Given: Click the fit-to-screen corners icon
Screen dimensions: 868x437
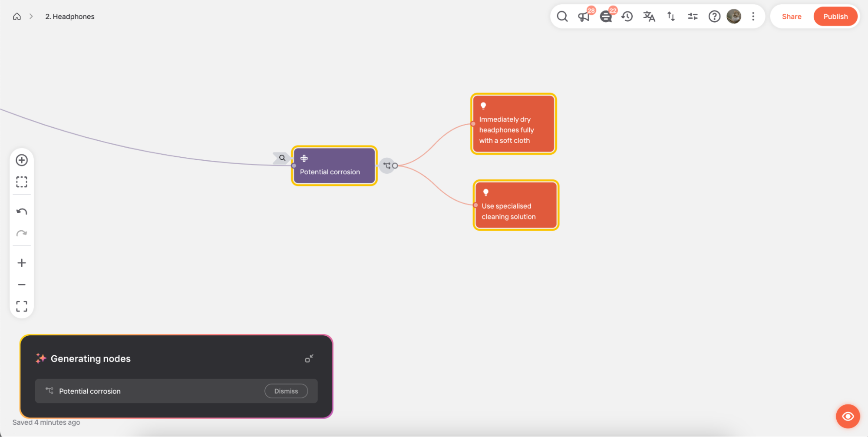Looking at the screenshot, I should coord(22,306).
